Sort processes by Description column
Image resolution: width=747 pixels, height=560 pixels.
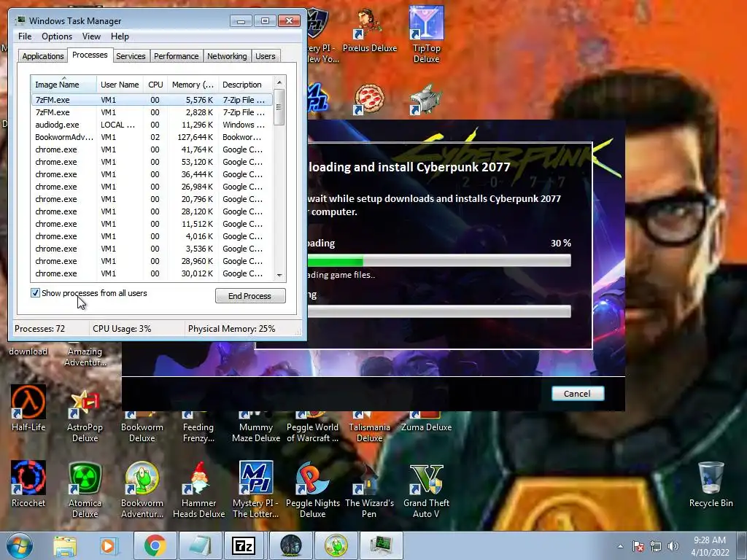coord(246,85)
